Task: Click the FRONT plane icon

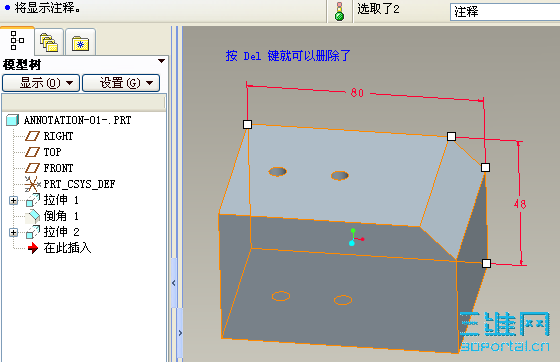Action: point(32,168)
